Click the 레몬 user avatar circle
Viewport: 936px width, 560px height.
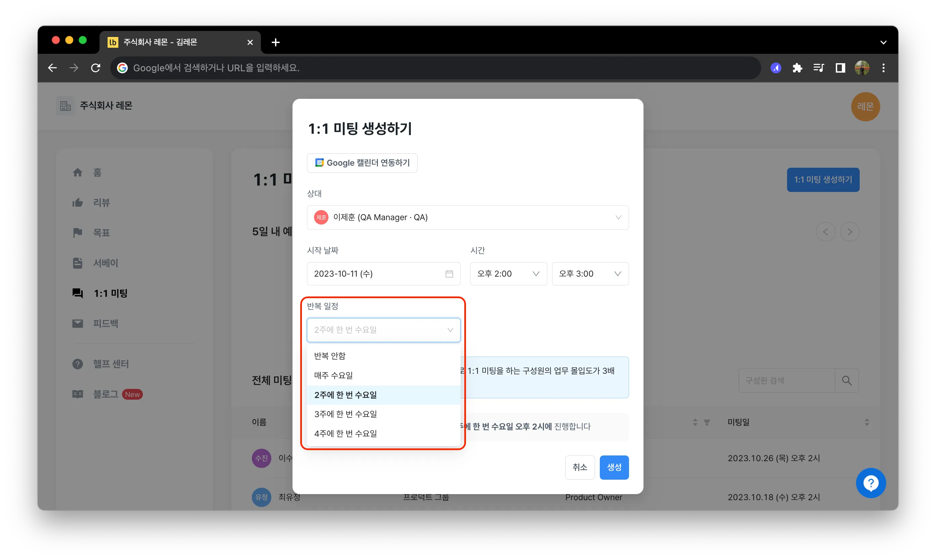[865, 107]
